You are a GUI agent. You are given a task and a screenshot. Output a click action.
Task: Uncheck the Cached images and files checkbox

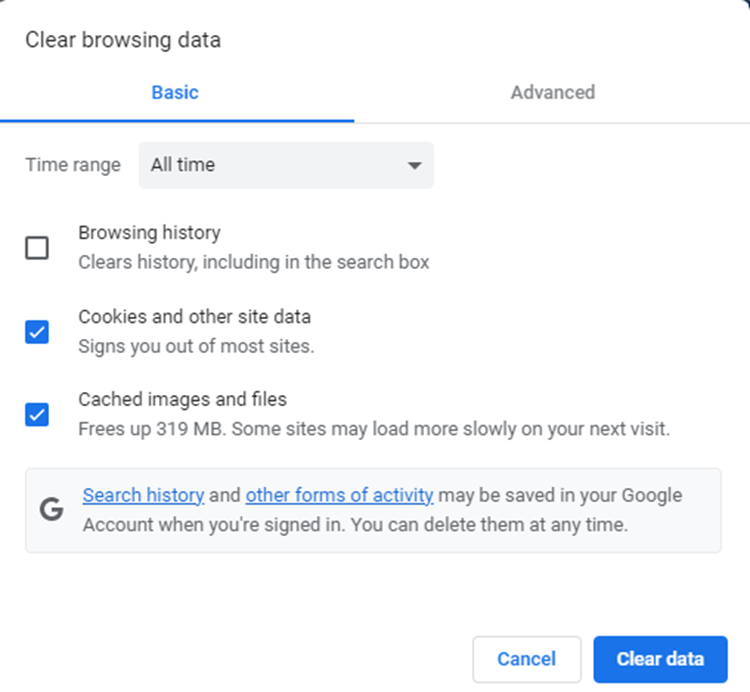[37, 414]
